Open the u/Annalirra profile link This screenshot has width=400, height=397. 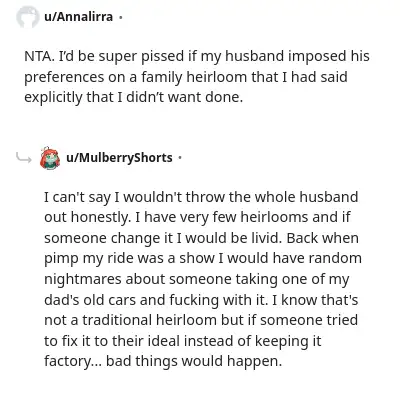tap(78, 16)
